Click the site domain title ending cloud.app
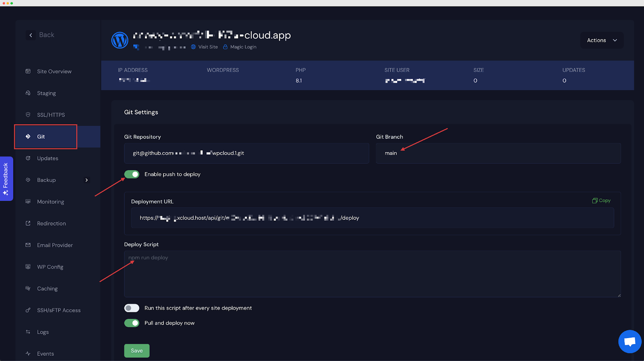Image resolution: width=644 pixels, height=361 pixels. point(212,35)
